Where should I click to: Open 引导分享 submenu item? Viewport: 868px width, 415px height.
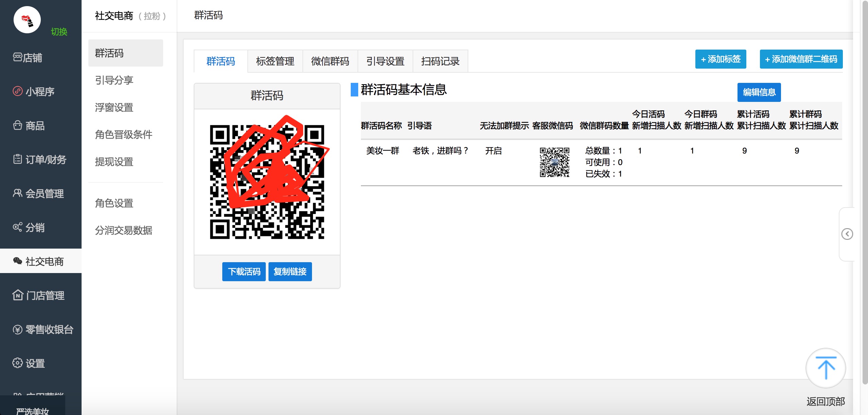tap(114, 80)
